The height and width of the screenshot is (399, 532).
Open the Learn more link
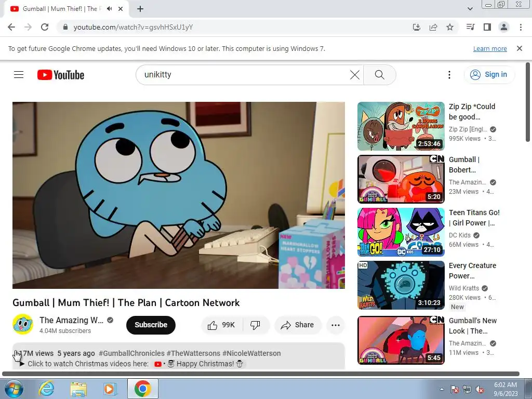tap(490, 48)
